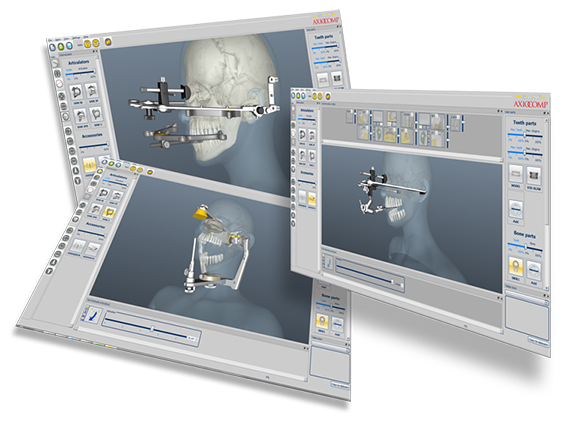Select the orange toolbar icon in the skull window
Viewport: 565px width, 422px height.
tap(108, 42)
